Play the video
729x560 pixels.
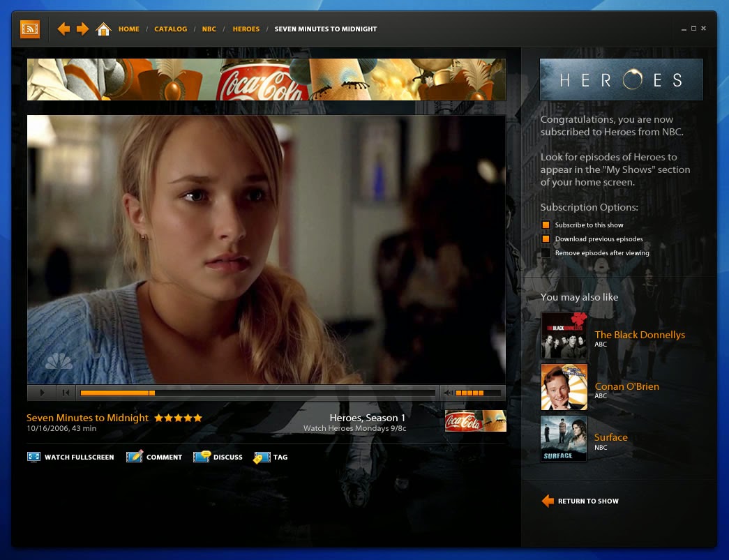tap(42, 393)
